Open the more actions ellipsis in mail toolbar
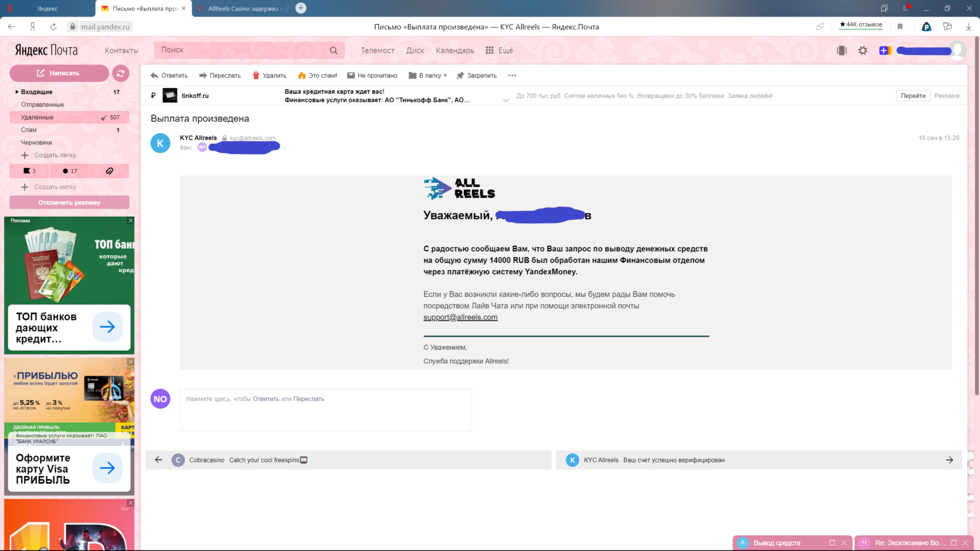The height and width of the screenshot is (551, 980). [512, 75]
